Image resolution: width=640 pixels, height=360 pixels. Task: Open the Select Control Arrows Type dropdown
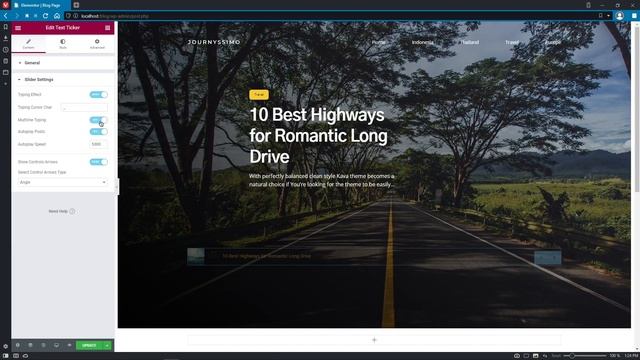click(x=62, y=182)
